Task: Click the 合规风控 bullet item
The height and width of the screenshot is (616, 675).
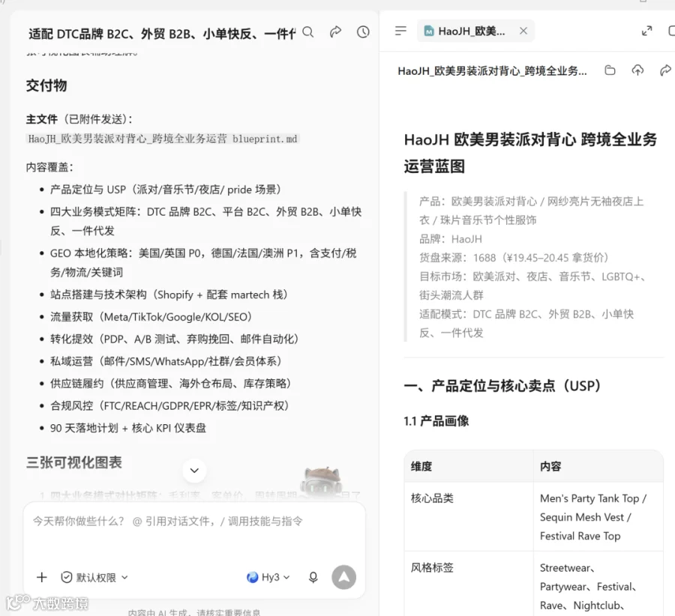Action: pos(169,405)
